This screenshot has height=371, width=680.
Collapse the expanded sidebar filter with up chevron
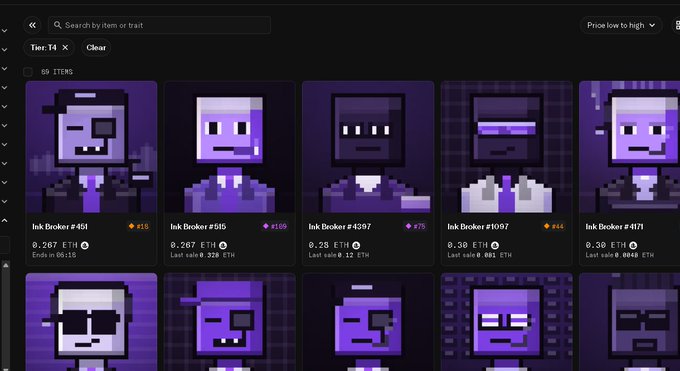tap(4, 221)
